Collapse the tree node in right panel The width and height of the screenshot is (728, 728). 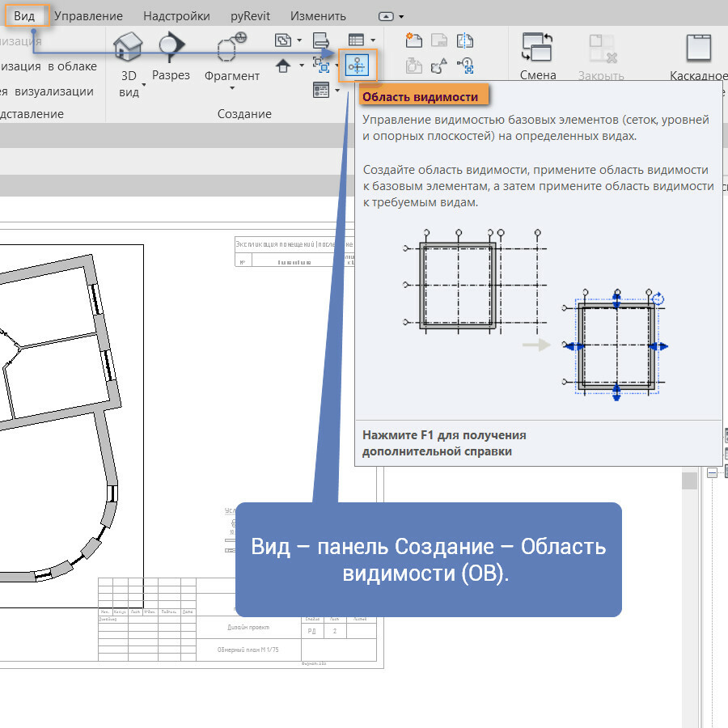point(712,473)
